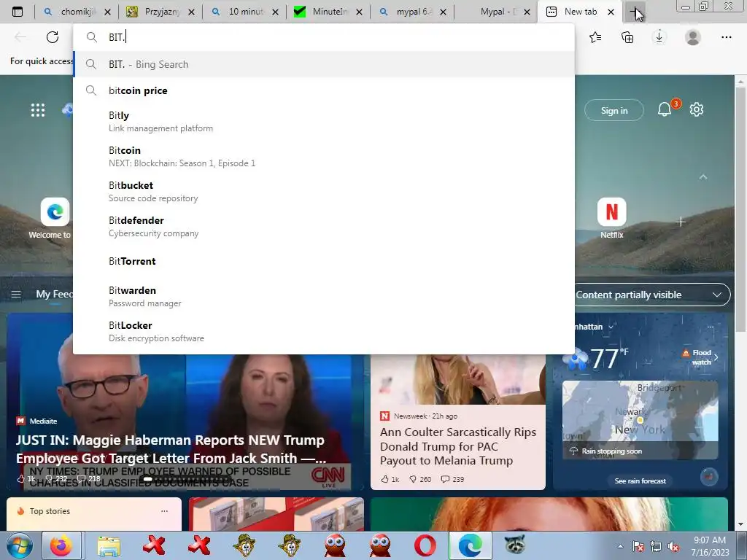Select 'BIT. - Bing Search' suggestion
This screenshot has height=560, width=747.
coord(324,64)
